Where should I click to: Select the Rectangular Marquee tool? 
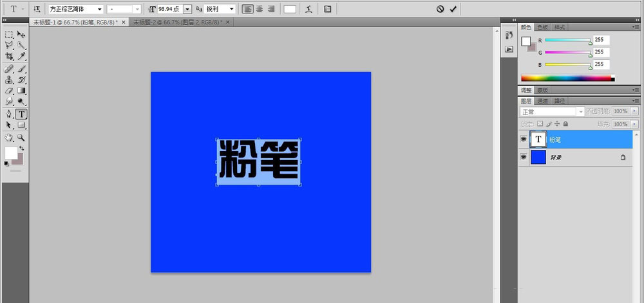[8, 35]
